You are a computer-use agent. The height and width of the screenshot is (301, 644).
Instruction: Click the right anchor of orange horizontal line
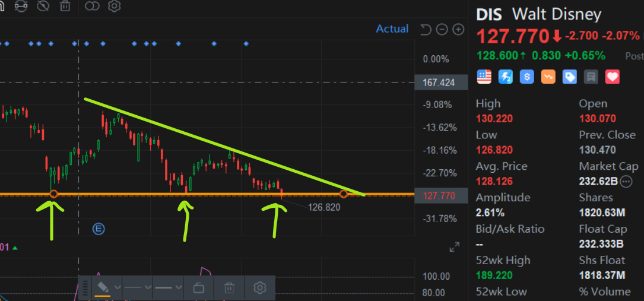[x=344, y=194]
